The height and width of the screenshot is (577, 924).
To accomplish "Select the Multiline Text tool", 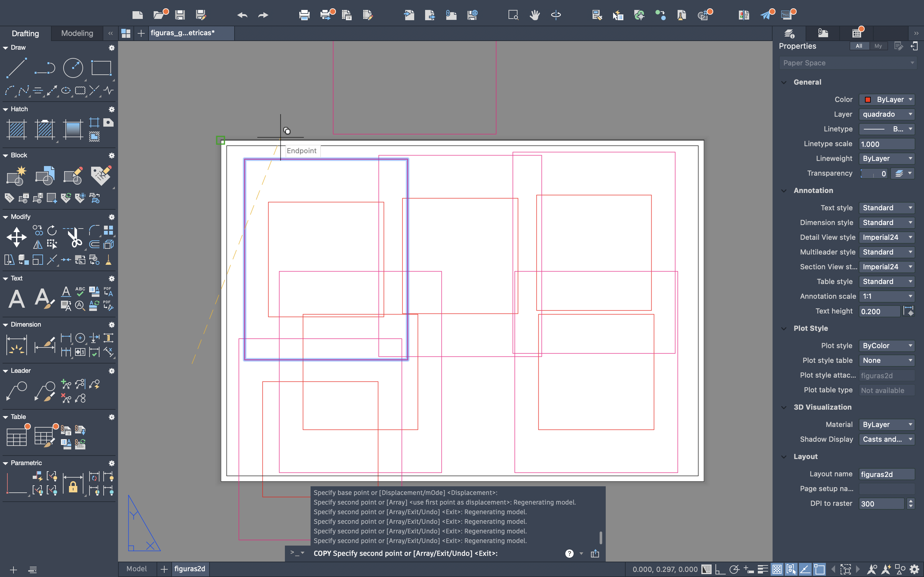I will coord(16,298).
